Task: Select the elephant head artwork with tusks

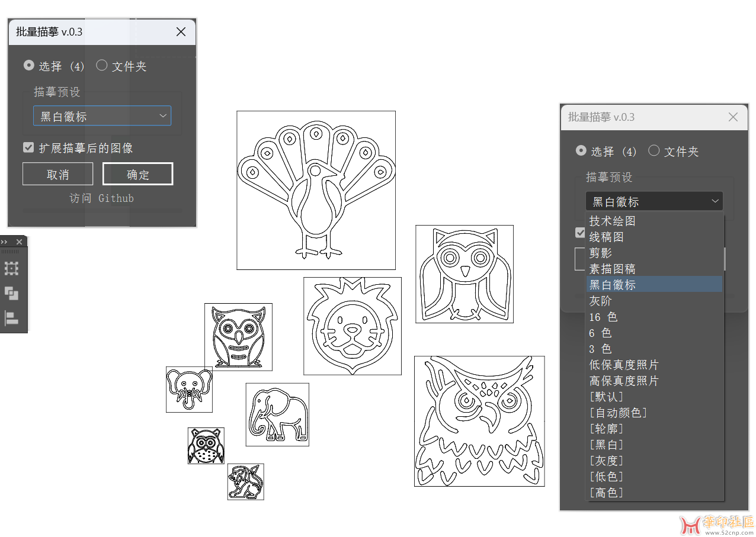Action: pyautogui.click(x=189, y=390)
